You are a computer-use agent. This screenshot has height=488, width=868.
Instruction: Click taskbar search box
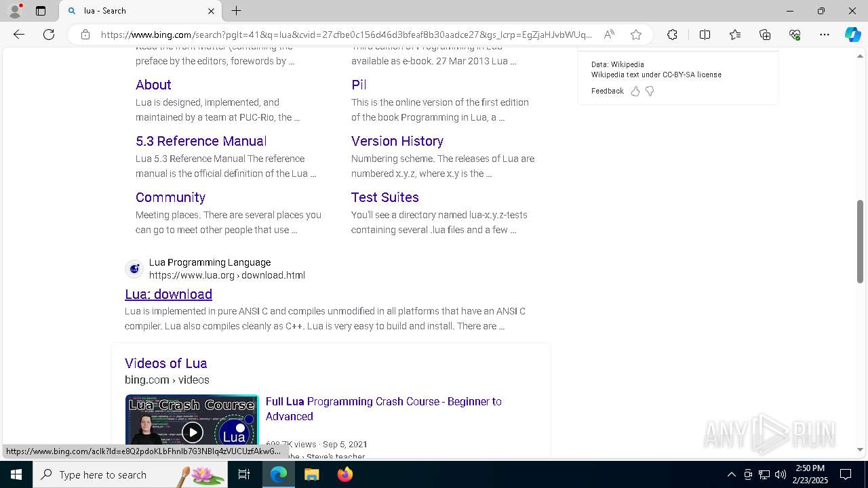point(131,474)
